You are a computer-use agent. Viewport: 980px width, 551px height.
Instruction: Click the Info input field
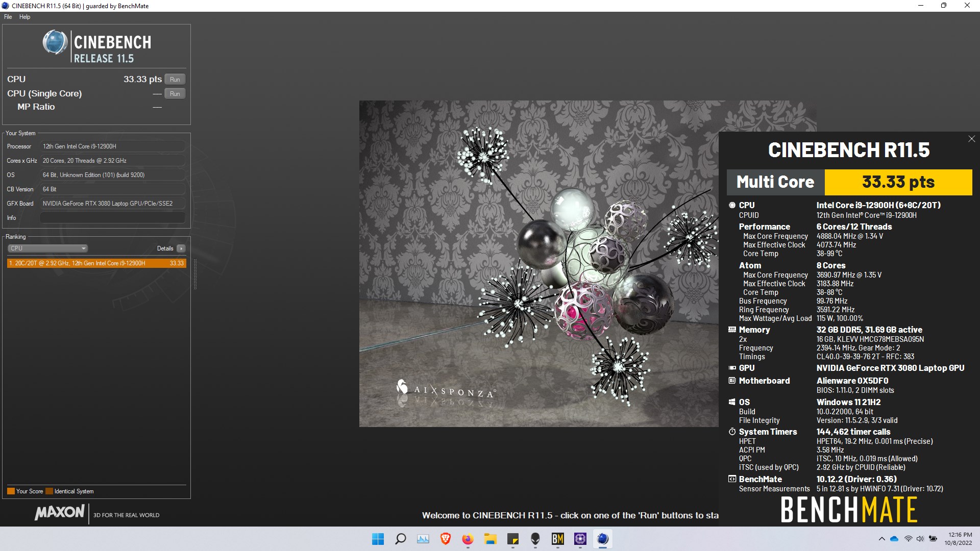[113, 218]
